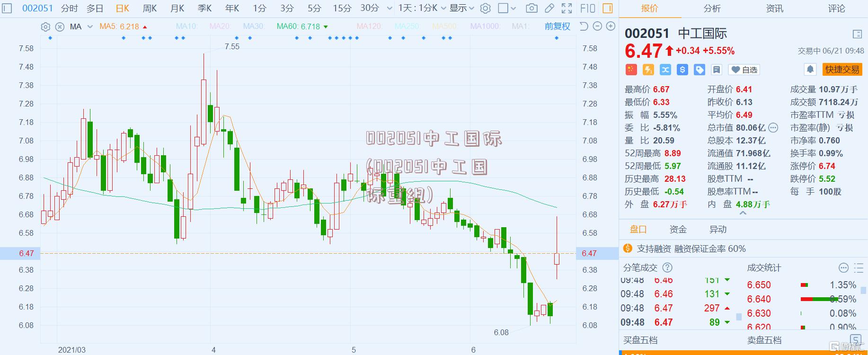Viewport: 868px width, 355px height.
Task: Activate the drawing pencil tool
Action: click(x=549, y=8)
